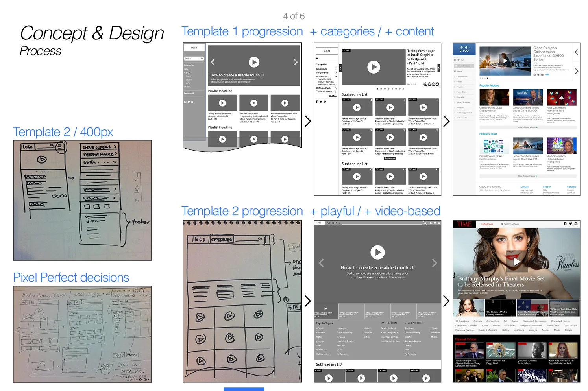Screen dimensions: 588x391
Task: Open the 'Health & Medicine' link in the TIME mockup
Action: [488, 330]
